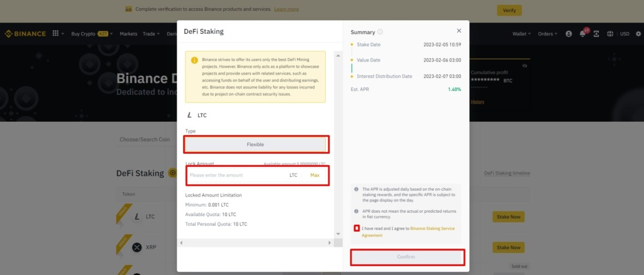The image size is (644, 275).
Task: Expand the Orders dropdown
Action: [x=547, y=34]
